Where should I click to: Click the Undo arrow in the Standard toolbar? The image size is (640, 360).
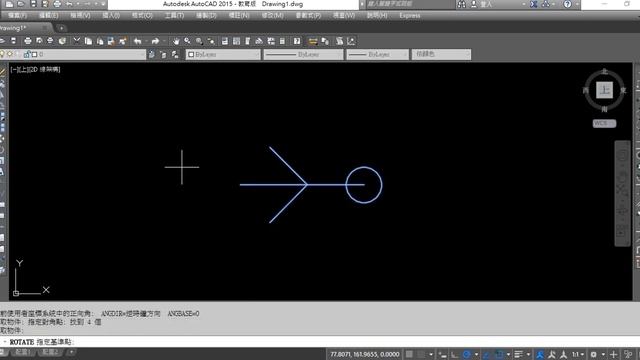click(x=138, y=41)
